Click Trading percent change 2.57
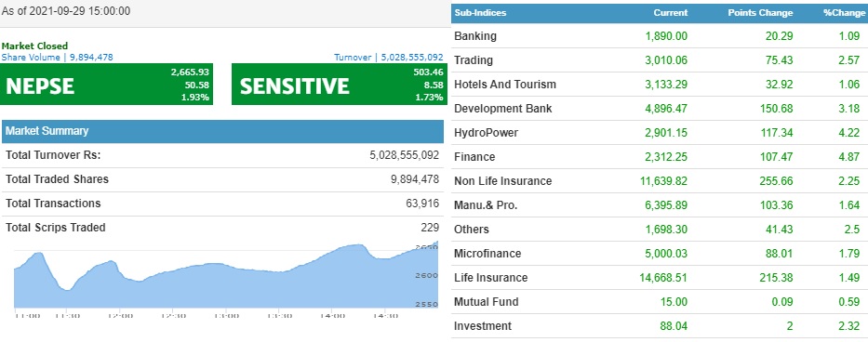Viewport: 868px width, 342px height. pyautogui.click(x=849, y=60)
